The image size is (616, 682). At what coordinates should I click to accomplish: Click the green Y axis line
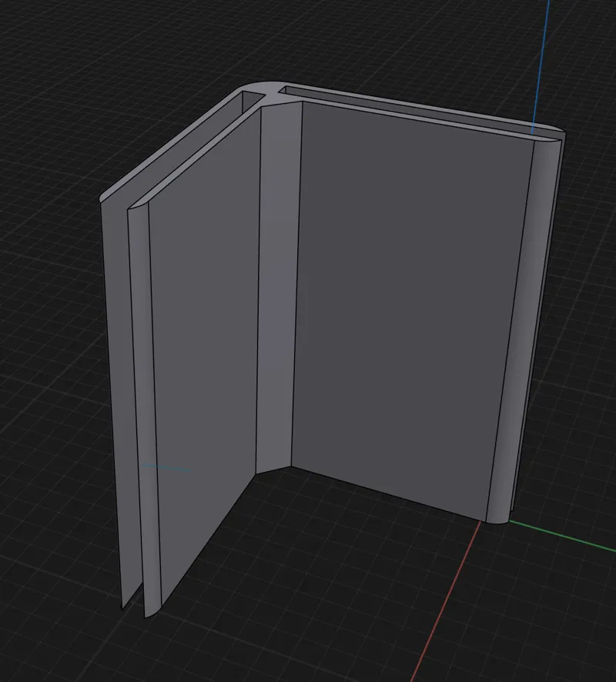[562, 535]
